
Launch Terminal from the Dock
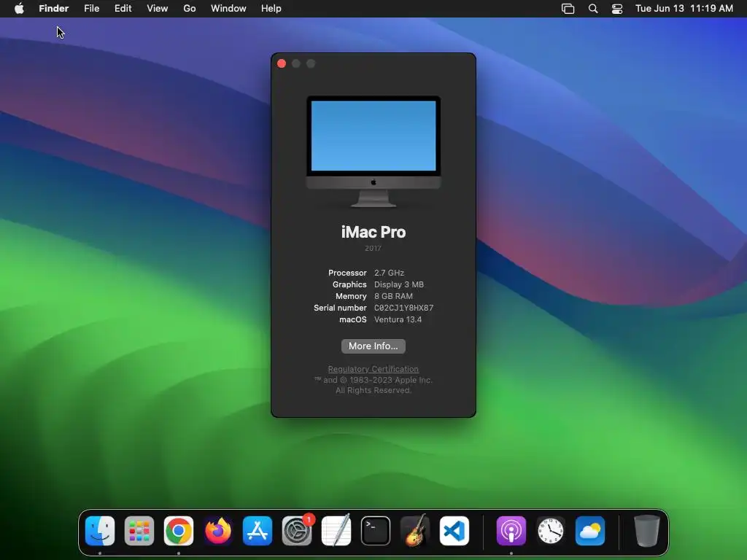click(x=376, y=531)
